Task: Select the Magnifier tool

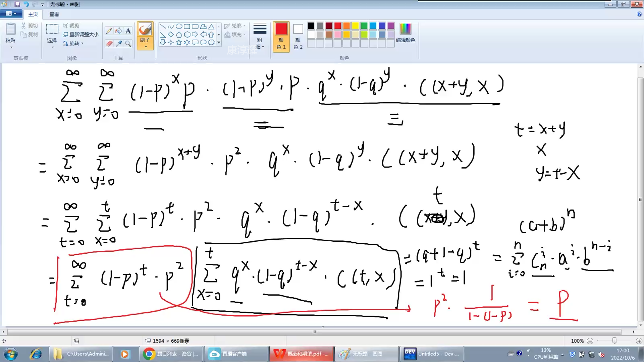Action: tap(128, 44)
